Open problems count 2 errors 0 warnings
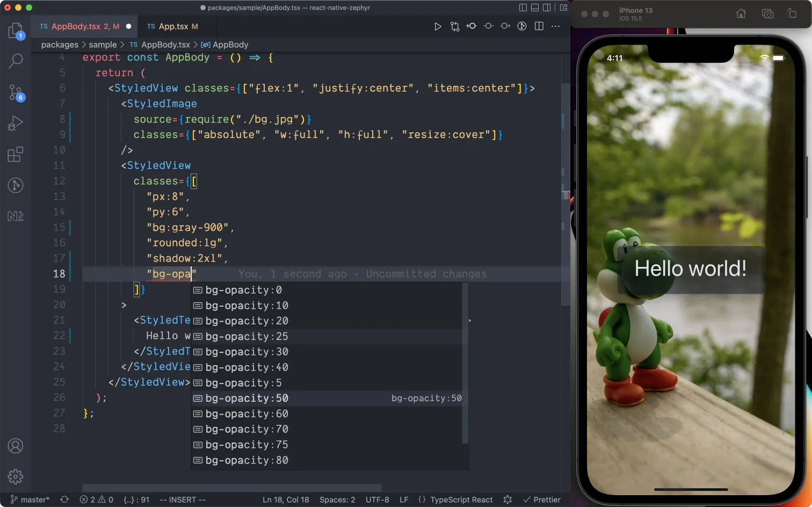This screenshot has width=812, height=507. coord(97,499)
